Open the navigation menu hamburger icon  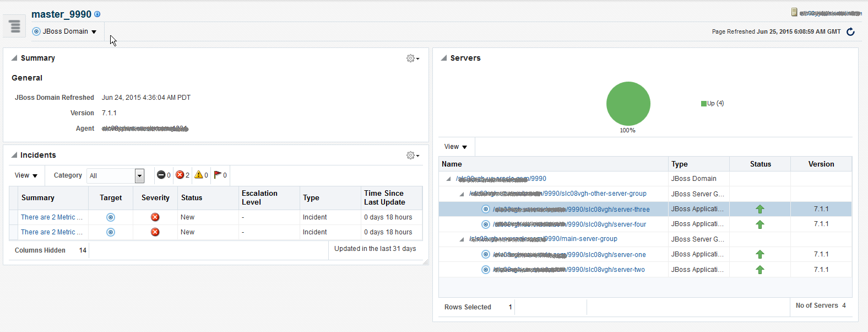14,26
